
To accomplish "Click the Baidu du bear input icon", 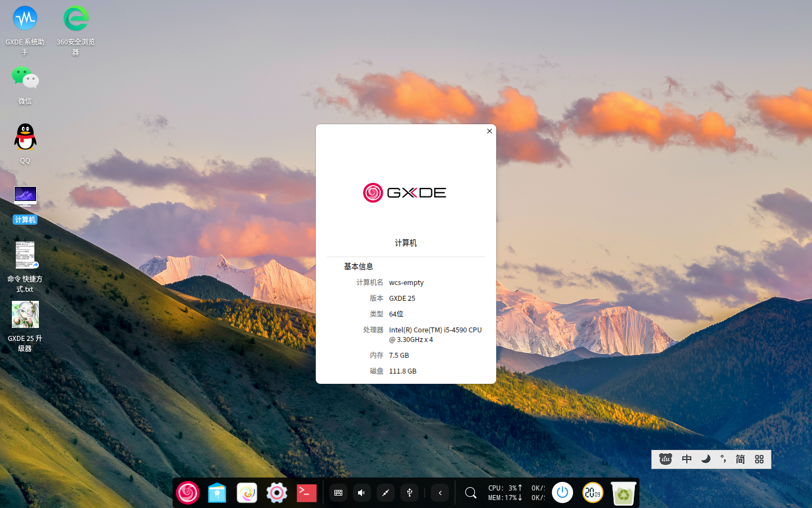I will point(665,459).
